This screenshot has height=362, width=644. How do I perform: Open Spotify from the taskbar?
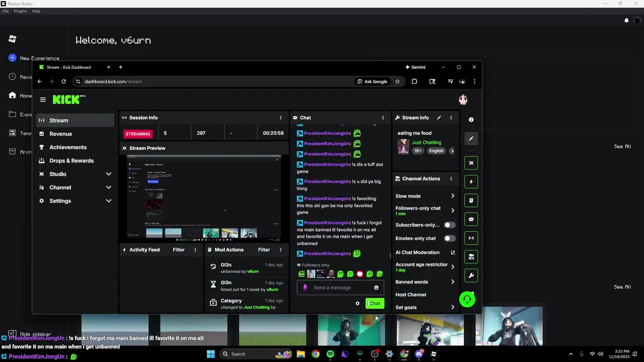tap(330, 354)
